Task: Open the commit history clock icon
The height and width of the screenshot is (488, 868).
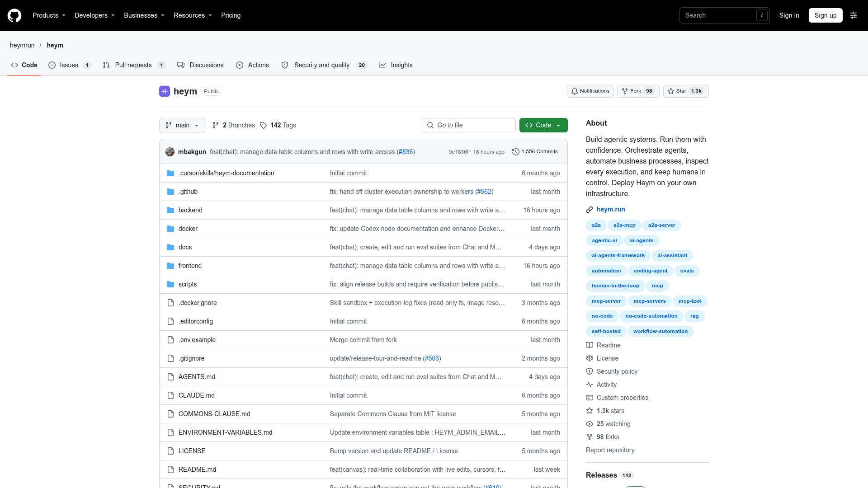Action: pos(515,152)
